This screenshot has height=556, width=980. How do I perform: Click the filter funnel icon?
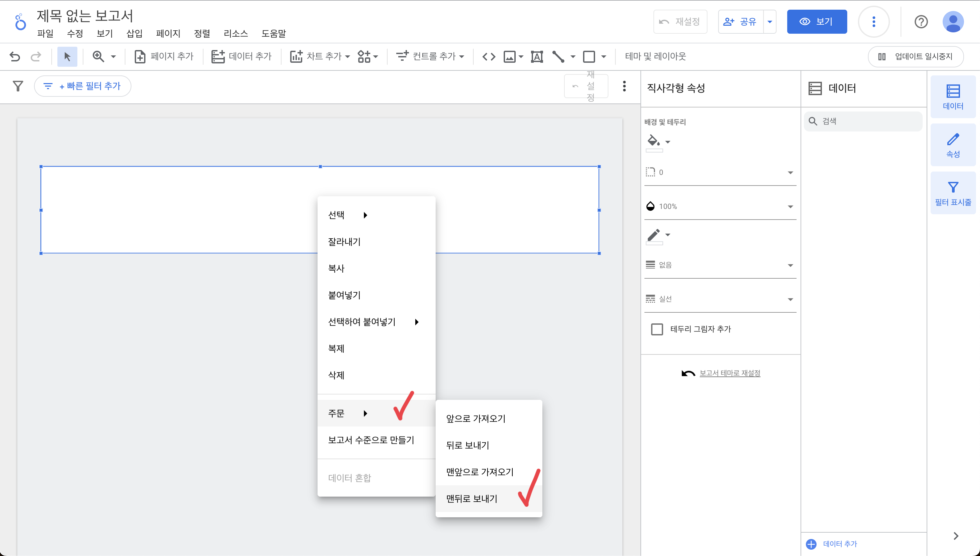click(18, 86)
